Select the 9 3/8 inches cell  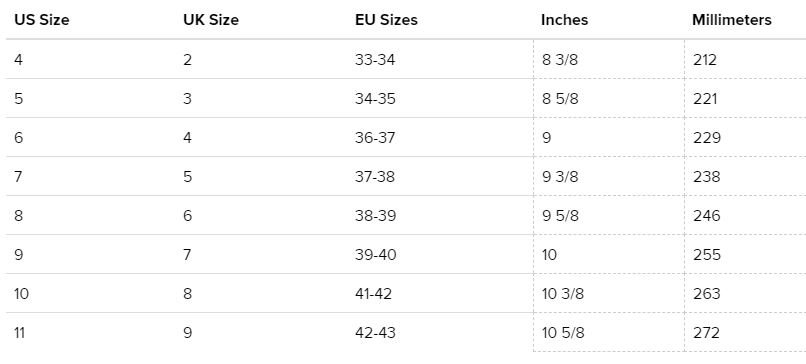tap(560, 177)
